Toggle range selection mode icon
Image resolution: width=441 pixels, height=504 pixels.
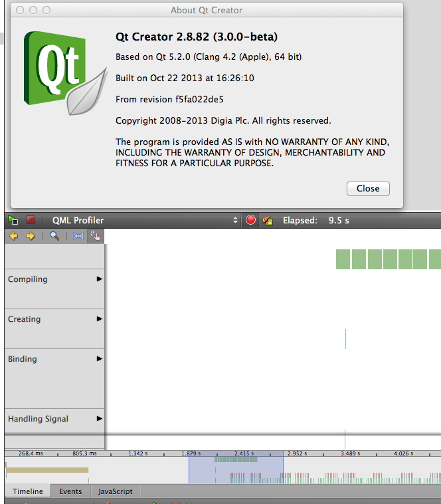coord(78,236)
